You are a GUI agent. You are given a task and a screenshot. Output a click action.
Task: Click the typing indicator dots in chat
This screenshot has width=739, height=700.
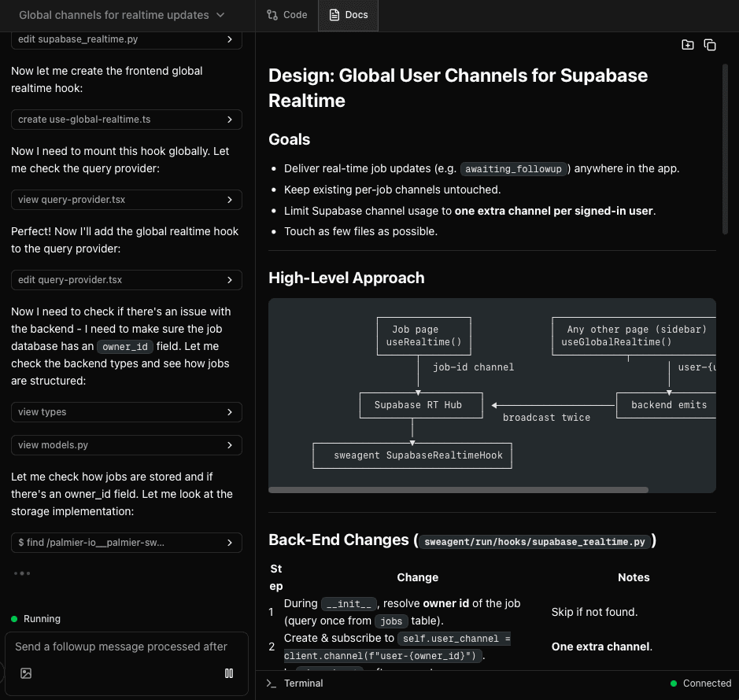pos(22,573)
